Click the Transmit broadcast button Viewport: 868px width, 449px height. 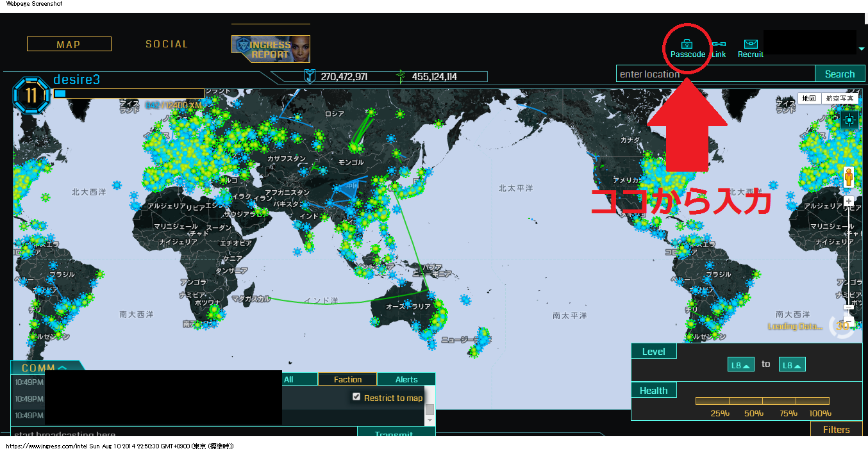point(396,434)
